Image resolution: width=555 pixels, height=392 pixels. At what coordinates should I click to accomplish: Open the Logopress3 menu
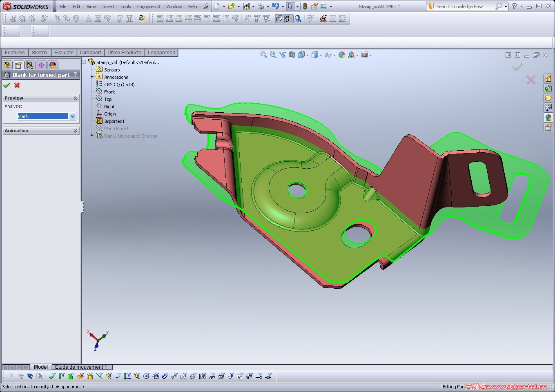coord(149,7)
